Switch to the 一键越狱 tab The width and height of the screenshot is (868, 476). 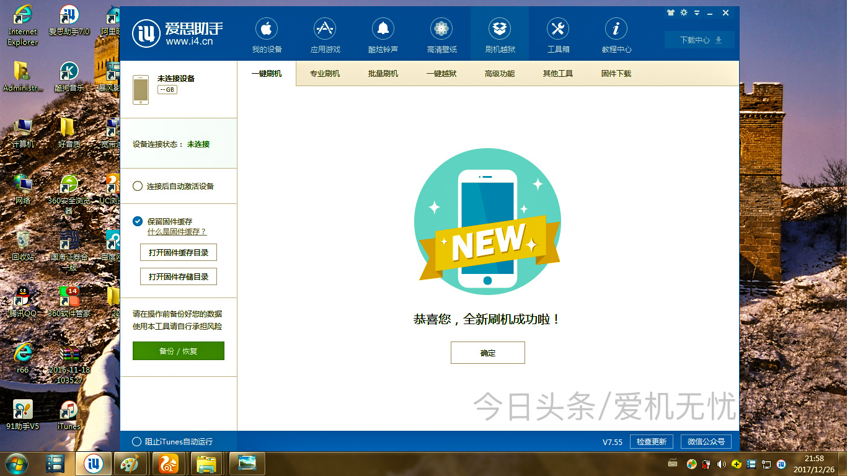click(441, 73)
